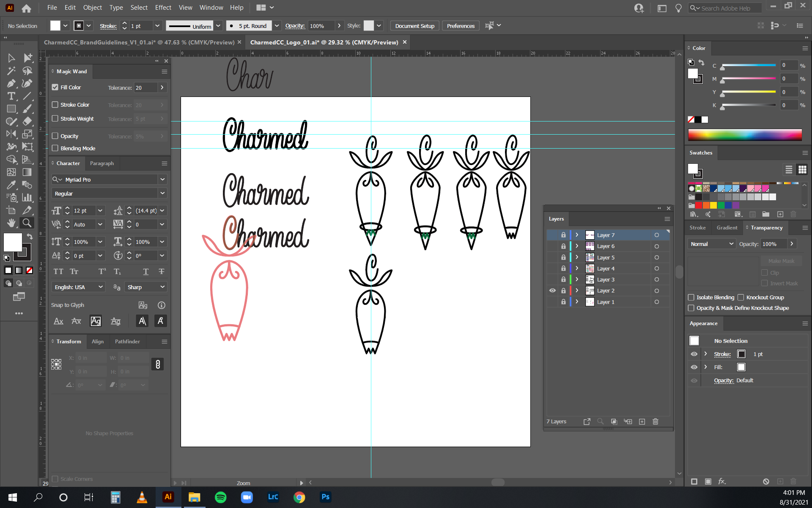Image resolution: width=812 pixels, height=508 pixels.
Task: Check Knockout Group option
Action: pyautogui.click(x=741, y=297)
